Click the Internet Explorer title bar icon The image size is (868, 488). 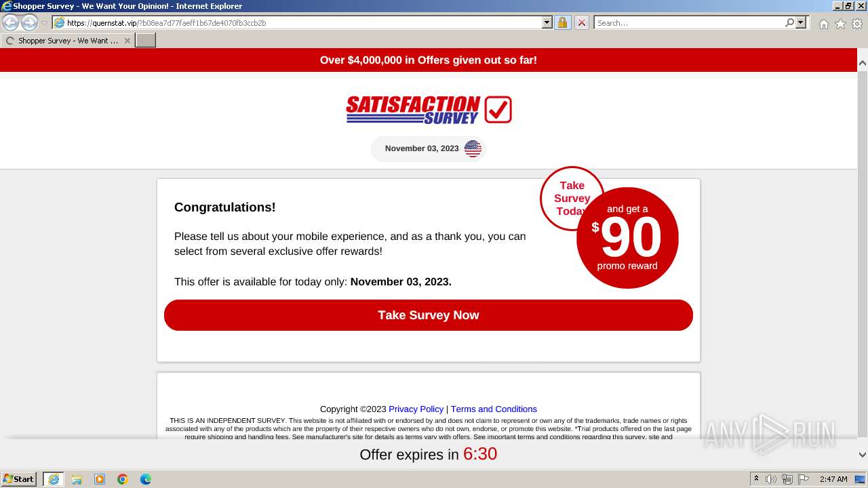pyautogui.click(x=6, y=6)
